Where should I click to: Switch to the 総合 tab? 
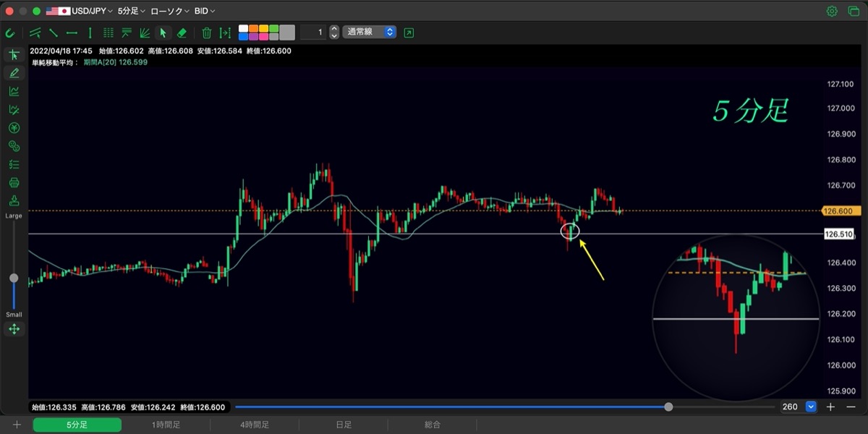pyautogui.click(x=433, y=425)
